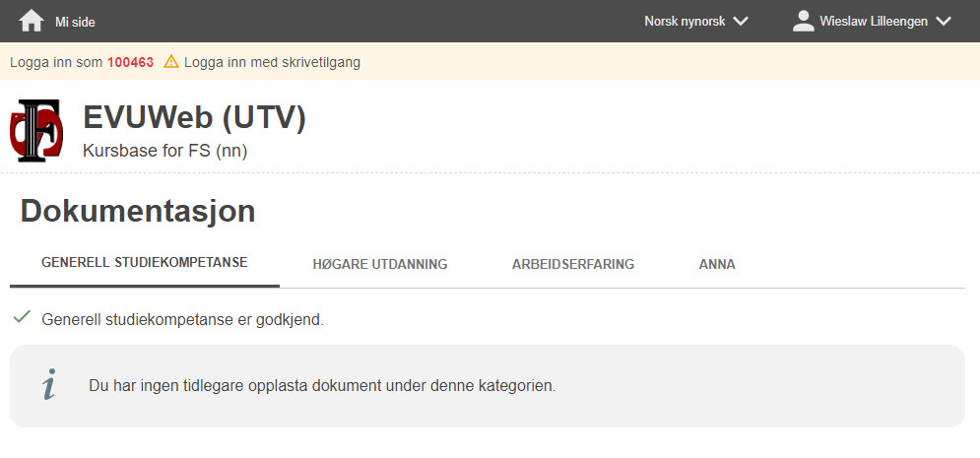Screen dimensions: 980x458
Task: Open the Wieslaw Lilleengen user menu
Action: [872, 22]
